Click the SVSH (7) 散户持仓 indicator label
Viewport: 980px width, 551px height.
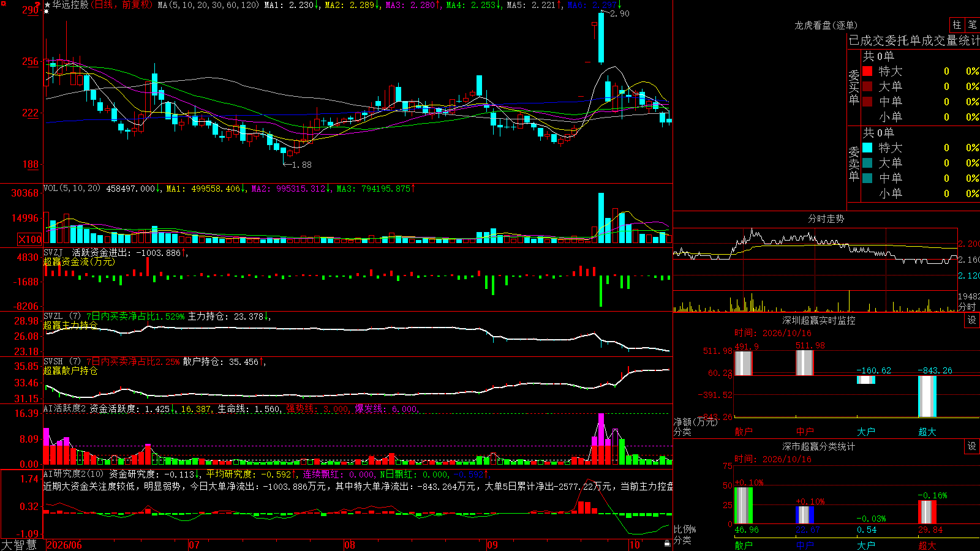click(x=61, y=362)
